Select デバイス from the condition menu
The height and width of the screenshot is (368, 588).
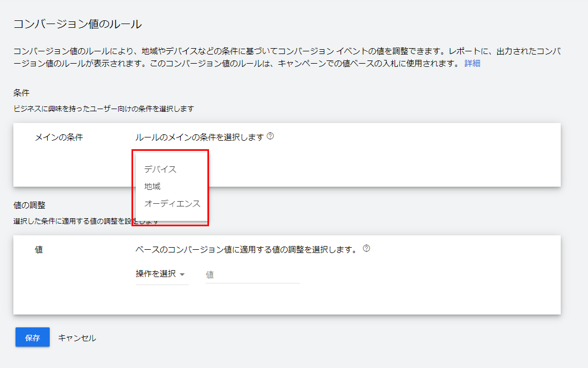(160, 169)
